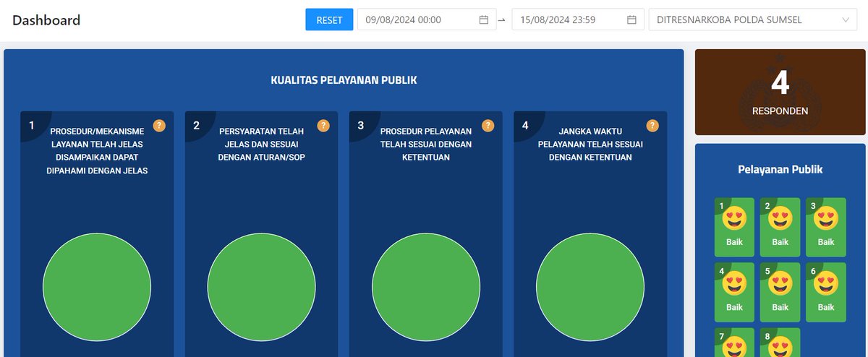Click the green pie chart in card 3
The height and width of the screenshot is (357, 868).
click(x=426, y=286)
